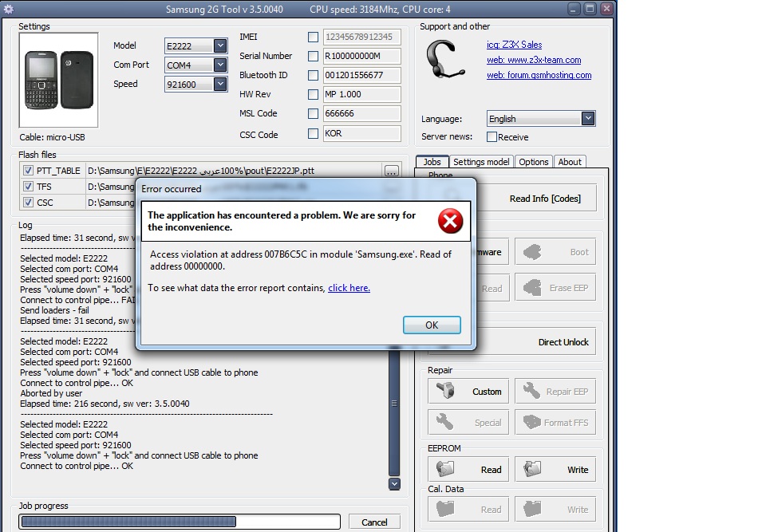Toggle the CSC Code checkbox
The image size is (766, 532).
pos(313,133)
